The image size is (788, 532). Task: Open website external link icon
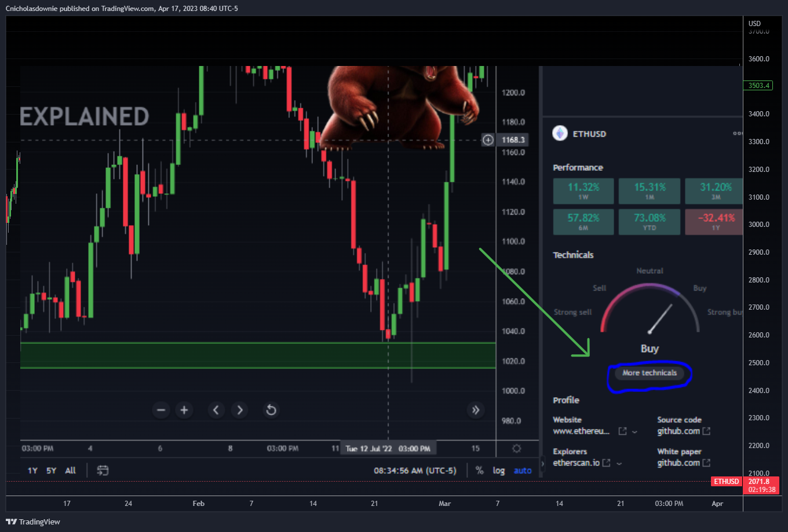tap(622, 431)
